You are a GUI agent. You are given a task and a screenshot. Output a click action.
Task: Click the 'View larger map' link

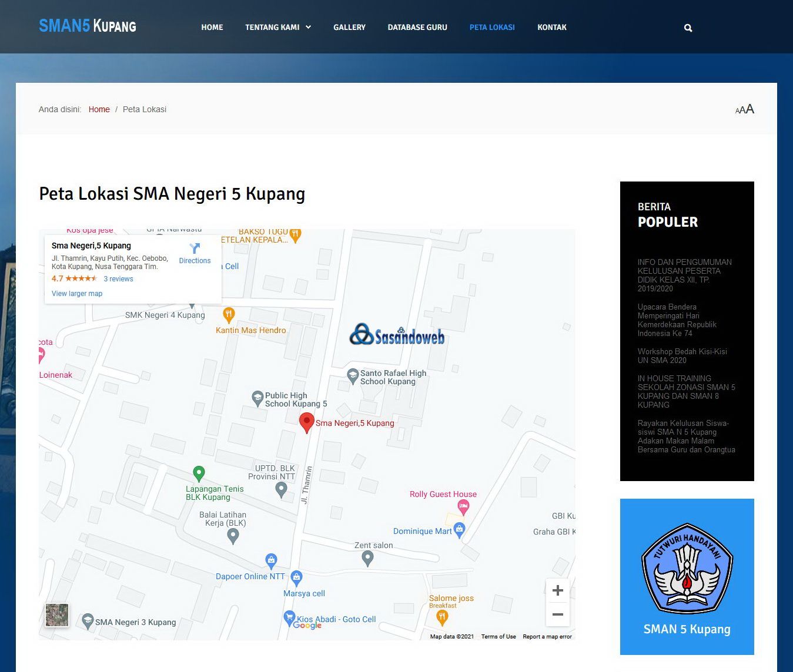(77, 294)
